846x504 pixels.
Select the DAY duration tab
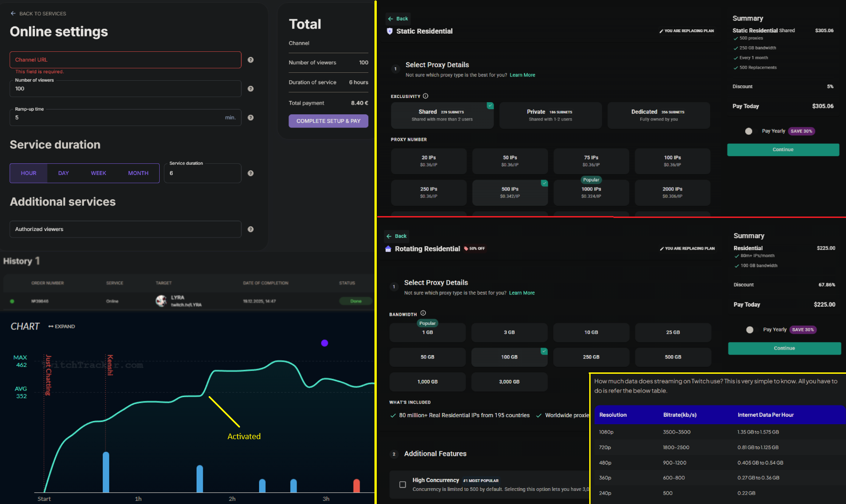tap(63, 173)
